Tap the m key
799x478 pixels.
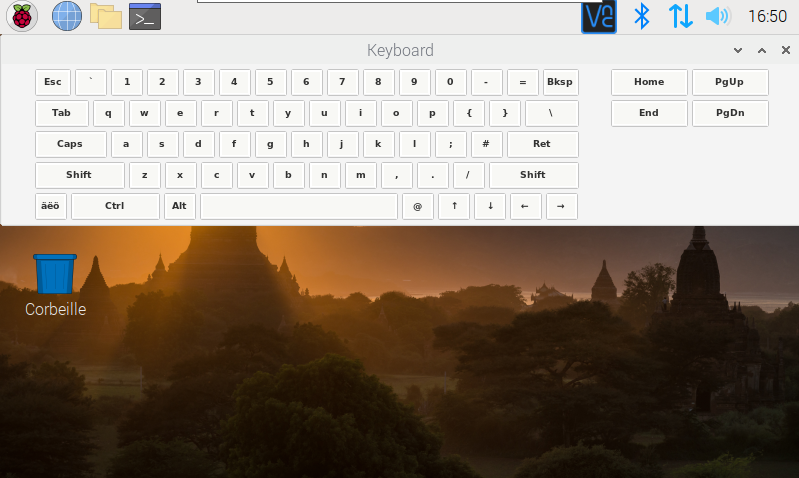(361, 175)
